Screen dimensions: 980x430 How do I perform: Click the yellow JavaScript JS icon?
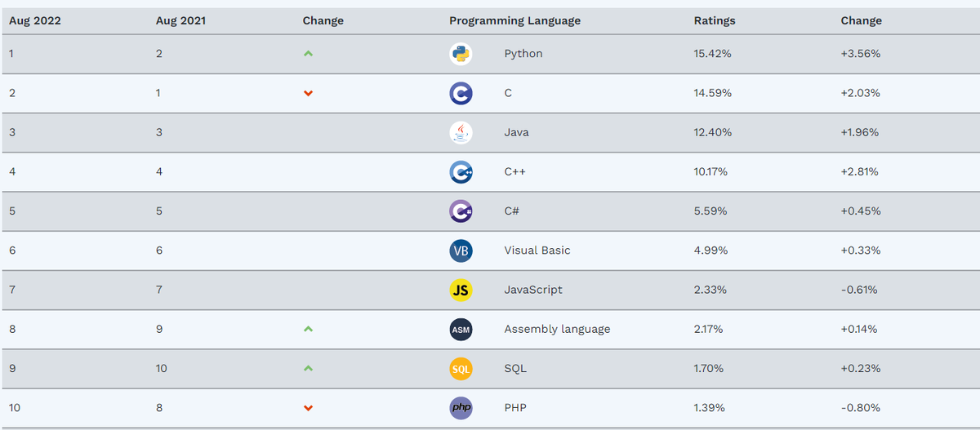(461, 290)
